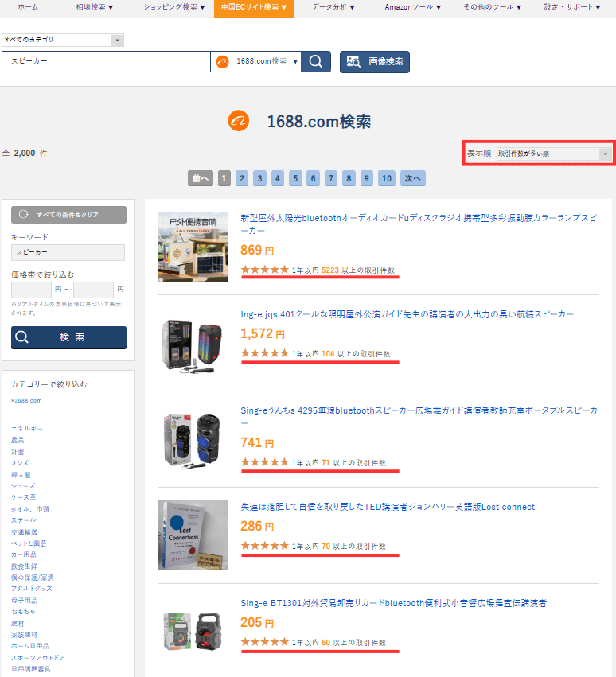Filter by 飲食生鮮 category
616x677 pixels.
coord(24,566)
